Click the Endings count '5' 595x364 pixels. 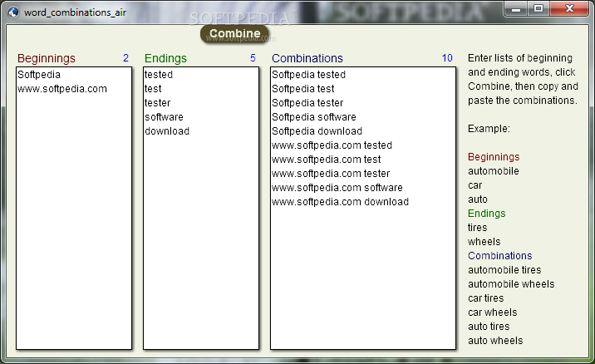pos(253,58)
